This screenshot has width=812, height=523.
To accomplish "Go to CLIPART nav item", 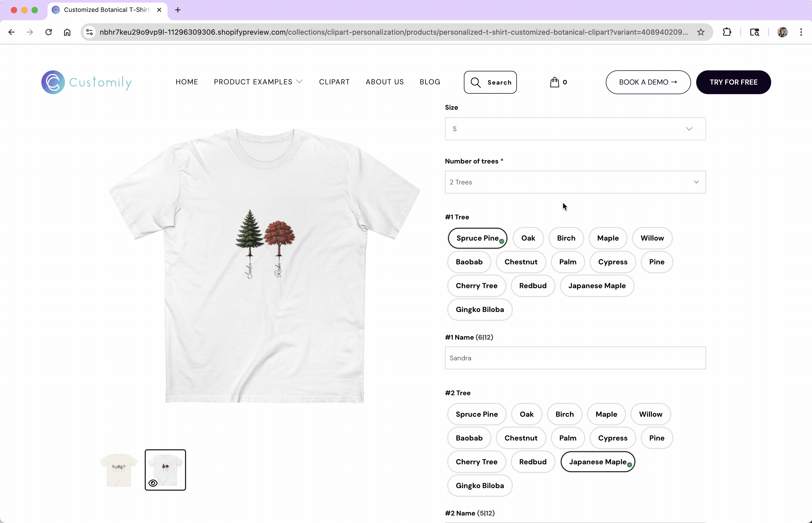I will 334,82.
